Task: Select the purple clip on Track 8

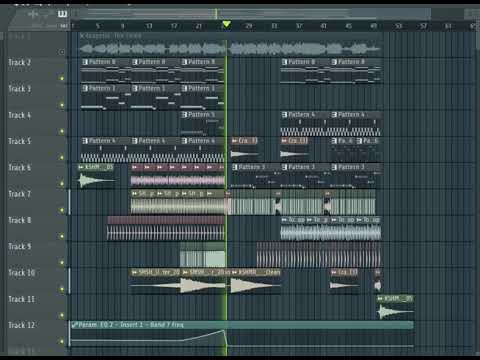Action: (x=166, y=229)
